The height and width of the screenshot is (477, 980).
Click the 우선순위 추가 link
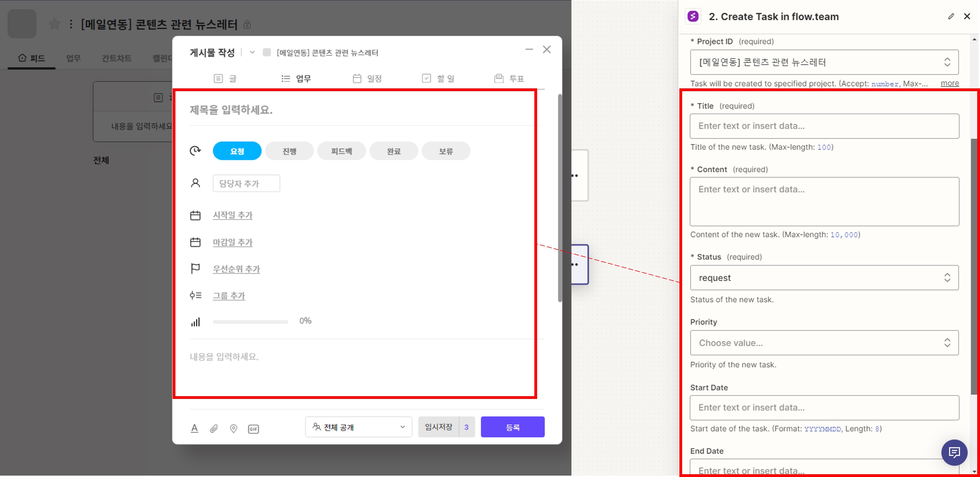236,269
